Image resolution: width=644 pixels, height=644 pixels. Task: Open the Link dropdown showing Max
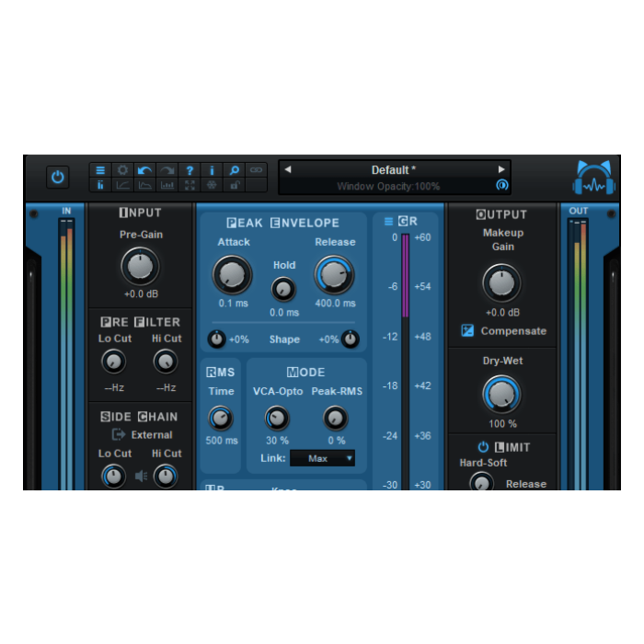pos(322,458)
